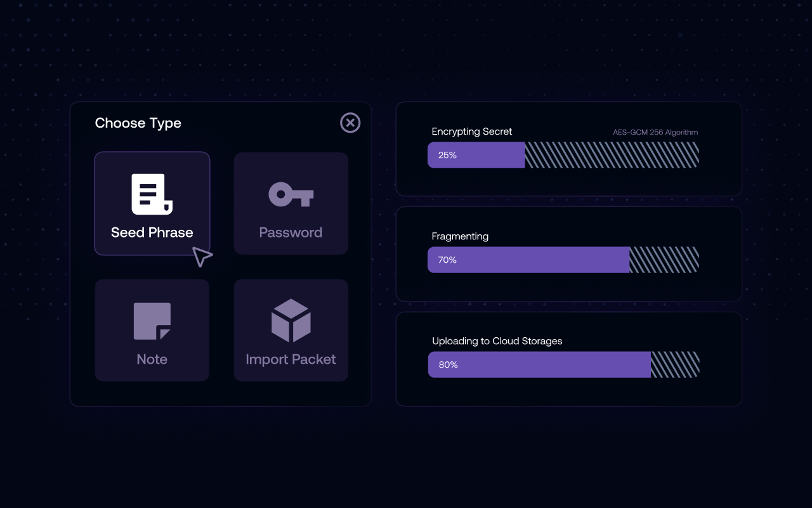Image resolution: width=812 pixels, height=508 pixels.
Task: Click the AES-GCM 256 Algorithm label
Action: (x=654, y=132)
